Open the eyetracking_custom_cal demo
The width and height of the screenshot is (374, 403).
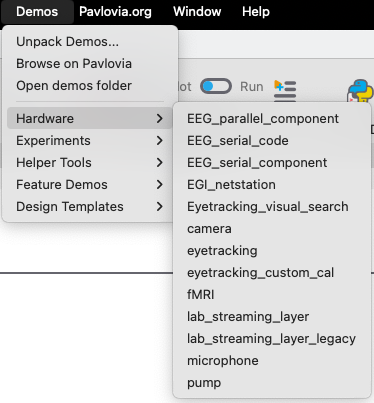272,273
